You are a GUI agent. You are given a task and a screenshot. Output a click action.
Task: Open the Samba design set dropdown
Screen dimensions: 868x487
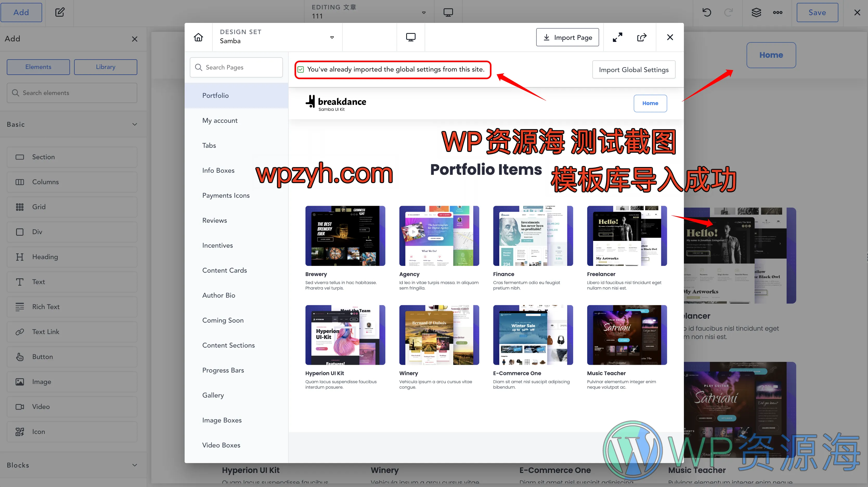tap(332, 37)
